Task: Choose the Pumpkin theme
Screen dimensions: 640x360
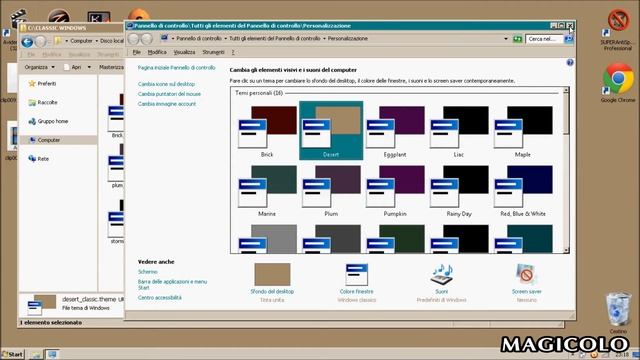Action: point(395,190)
